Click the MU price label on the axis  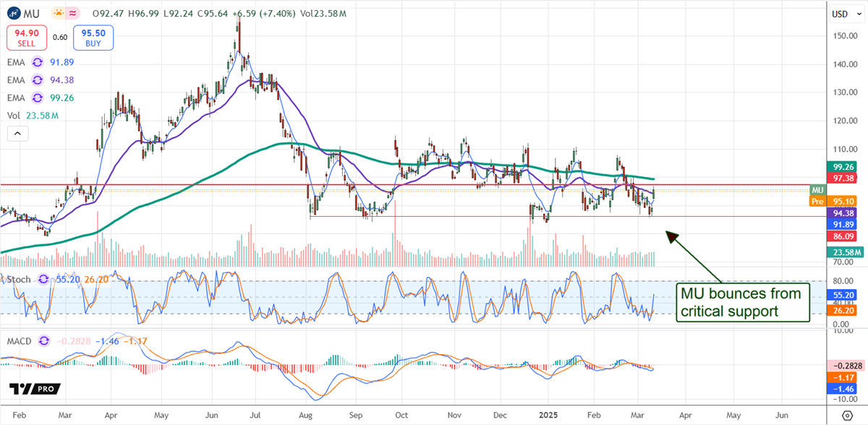pos(817,189)
